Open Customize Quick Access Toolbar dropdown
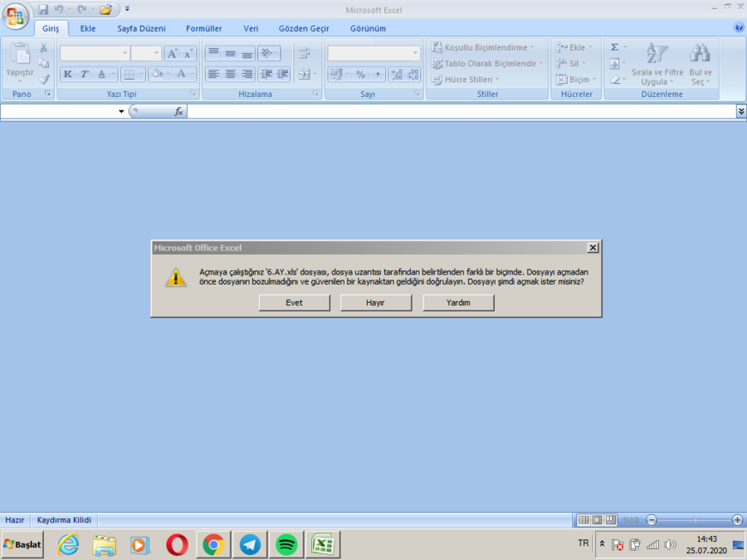 pos(127,9)
